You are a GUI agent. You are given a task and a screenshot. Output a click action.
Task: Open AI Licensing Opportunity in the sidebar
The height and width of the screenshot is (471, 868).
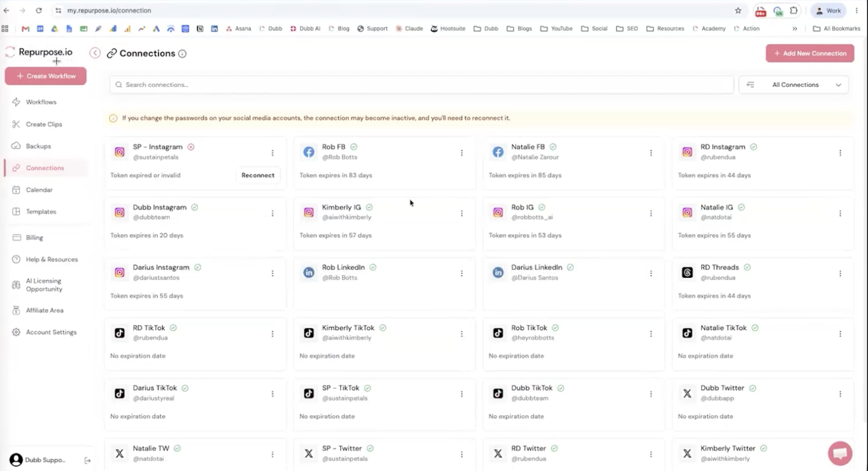point(45,285)
